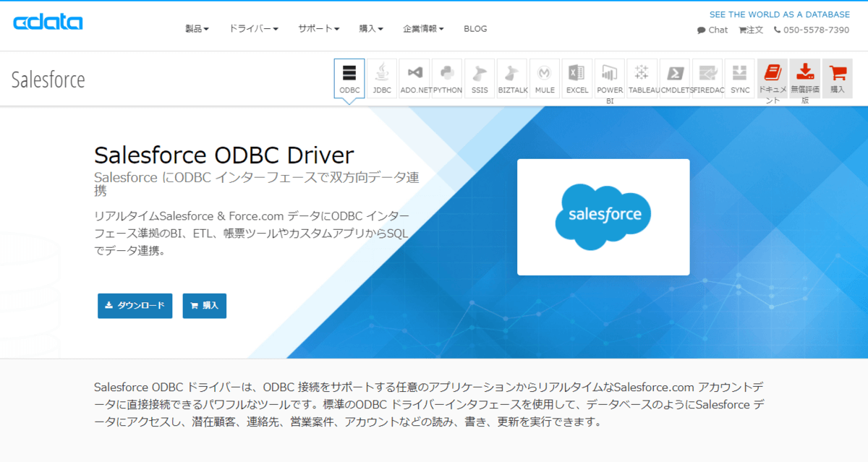Expand the サポート dropdown menu

tap(319, 29)
